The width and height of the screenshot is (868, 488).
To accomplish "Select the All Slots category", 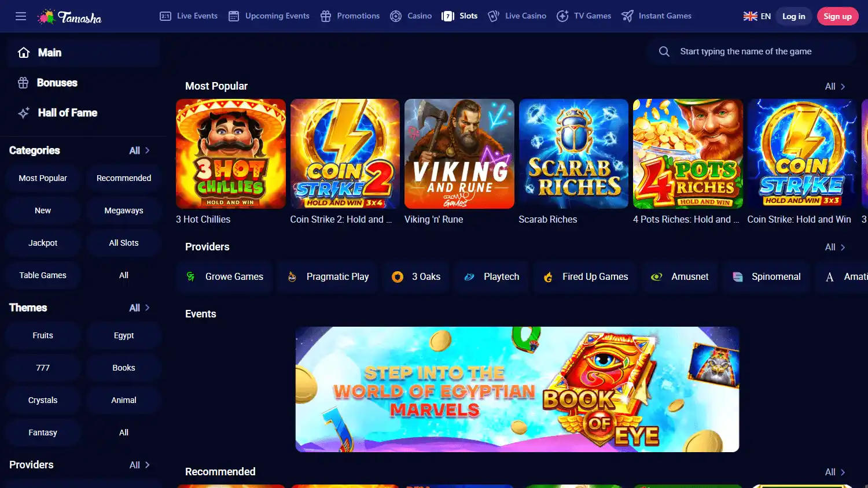I will [x=124, y=243].
